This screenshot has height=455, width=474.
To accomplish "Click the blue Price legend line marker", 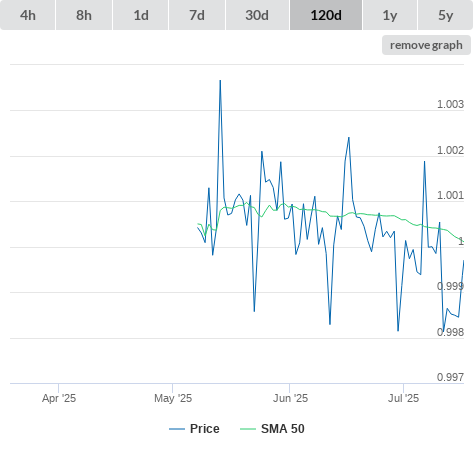I will 177,429.
